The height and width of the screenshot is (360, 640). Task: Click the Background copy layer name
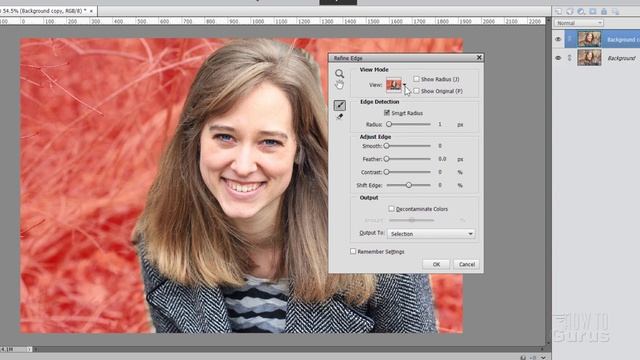point(623,39)
